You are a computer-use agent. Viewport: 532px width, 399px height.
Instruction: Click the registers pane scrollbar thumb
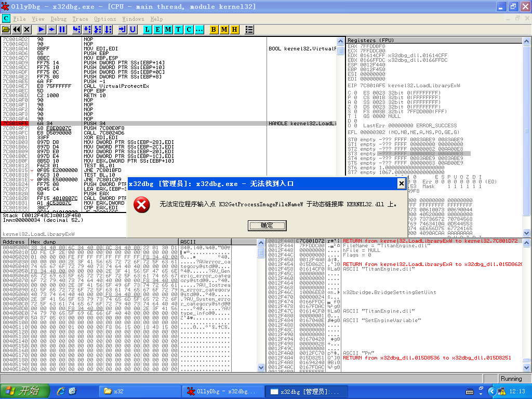point(526,131)
